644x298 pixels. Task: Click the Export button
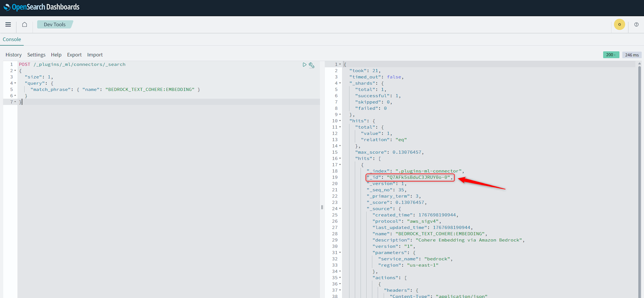click(74, 55)
